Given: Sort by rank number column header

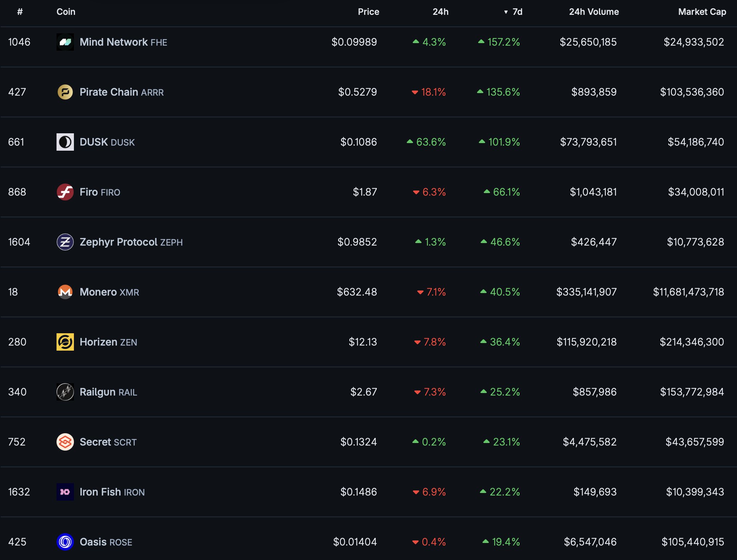Looking at the screenshot, I should 20,12.
